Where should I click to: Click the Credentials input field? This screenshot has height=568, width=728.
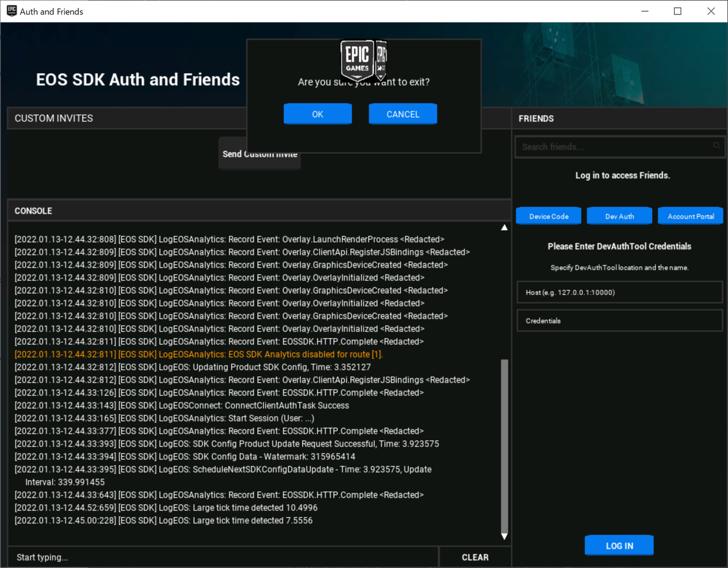[619, 320]
